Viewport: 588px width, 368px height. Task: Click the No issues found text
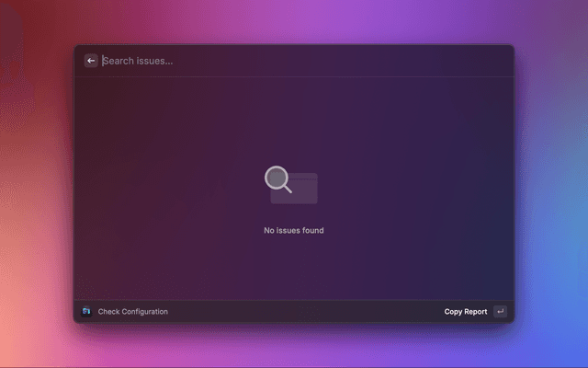(x=294, y=231)
